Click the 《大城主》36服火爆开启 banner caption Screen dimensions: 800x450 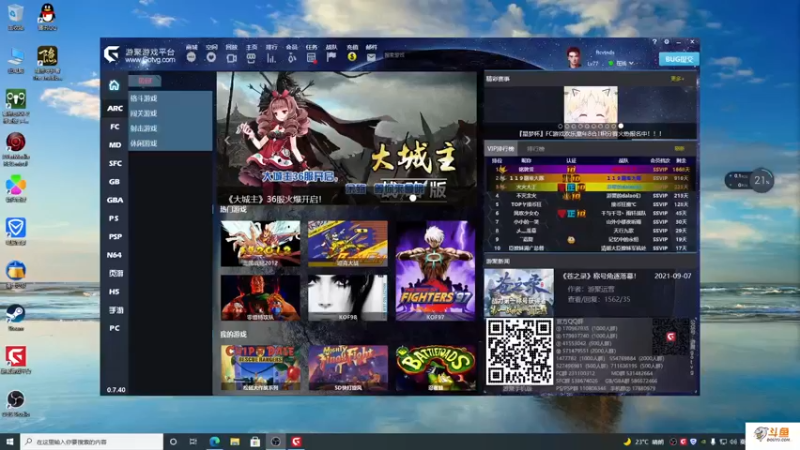pos(274,199)
